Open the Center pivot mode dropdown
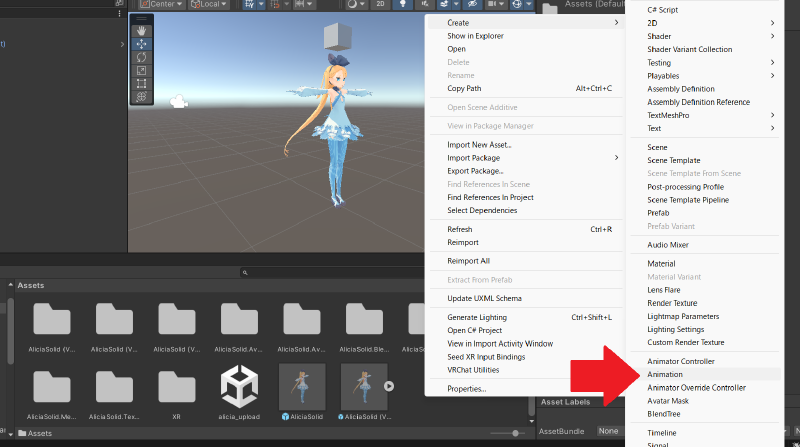The image size is (800, 447). 161,5
